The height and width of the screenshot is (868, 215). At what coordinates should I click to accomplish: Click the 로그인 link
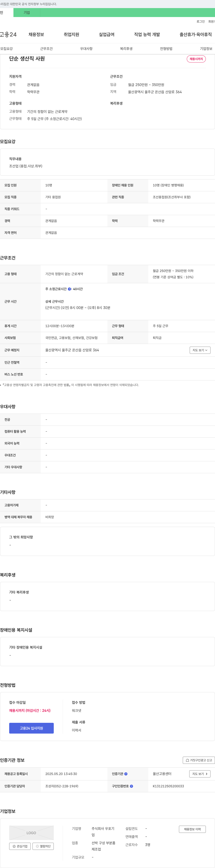click(200, 22)
